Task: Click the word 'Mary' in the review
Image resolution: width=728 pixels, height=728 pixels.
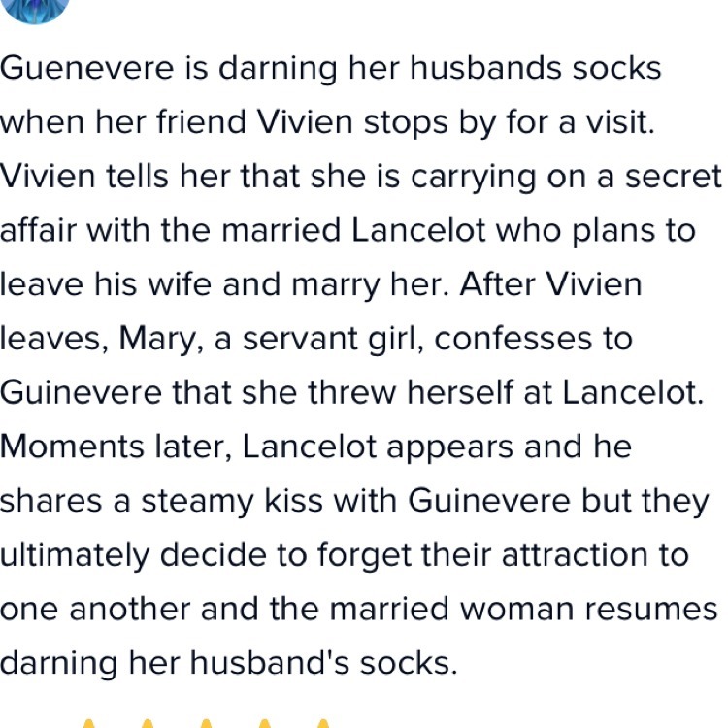Action: click(x=152, y=340)
